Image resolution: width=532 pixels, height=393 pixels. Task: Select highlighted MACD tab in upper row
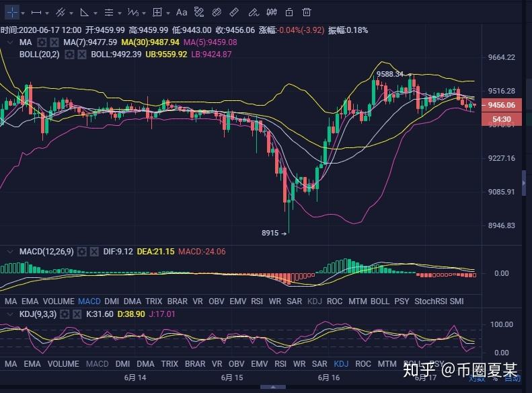tap(89, 301)
